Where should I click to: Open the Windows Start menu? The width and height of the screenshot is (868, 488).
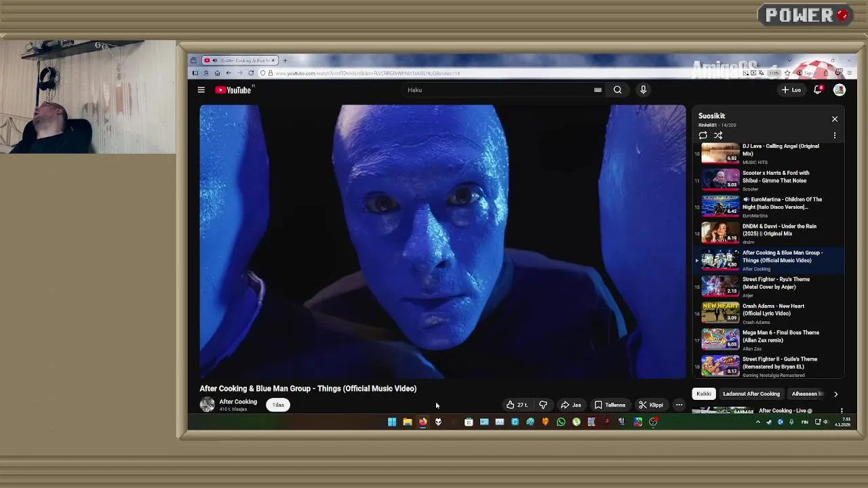click(x=392, y=422)
